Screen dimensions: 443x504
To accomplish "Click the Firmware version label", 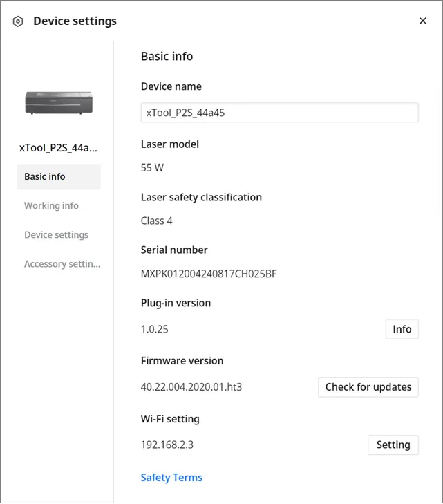I will [x=182, y=361].
